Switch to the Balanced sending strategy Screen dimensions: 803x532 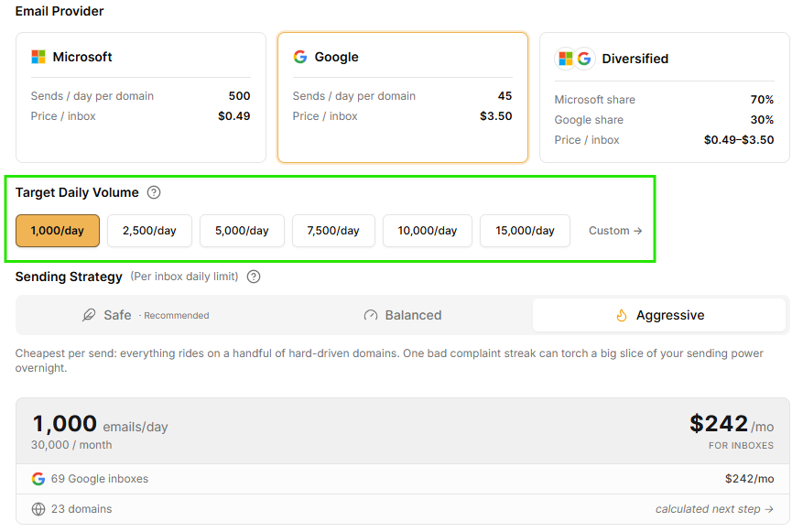(403, 315)
